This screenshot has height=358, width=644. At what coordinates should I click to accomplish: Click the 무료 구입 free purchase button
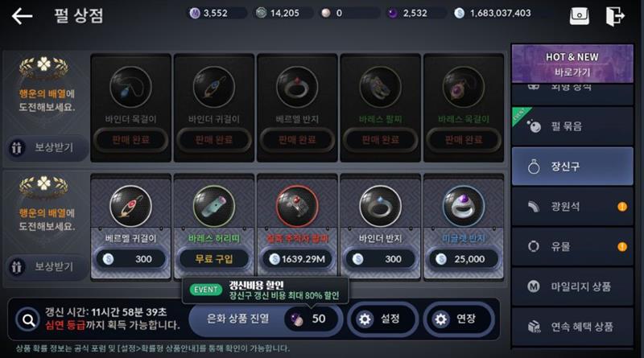pyautogui.click(x=214, y=259)
